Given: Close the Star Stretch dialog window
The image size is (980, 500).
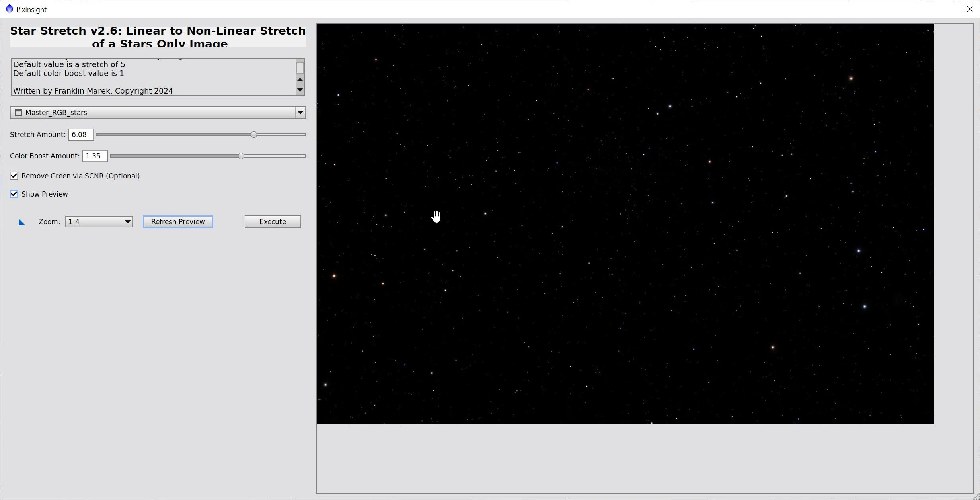Looking at the screenshot, I should tap(970, 9).
